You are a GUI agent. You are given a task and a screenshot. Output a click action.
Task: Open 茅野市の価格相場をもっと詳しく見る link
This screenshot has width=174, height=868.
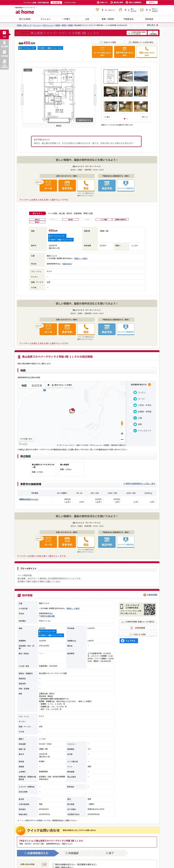tap(139, 483)
